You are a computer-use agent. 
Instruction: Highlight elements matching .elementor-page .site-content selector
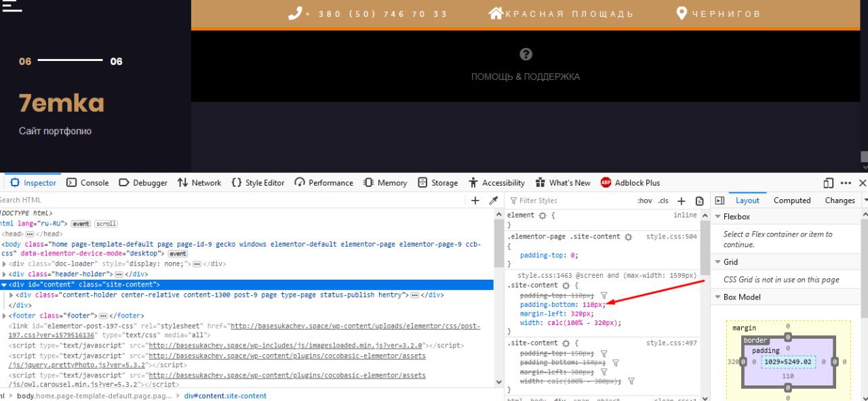628,237
